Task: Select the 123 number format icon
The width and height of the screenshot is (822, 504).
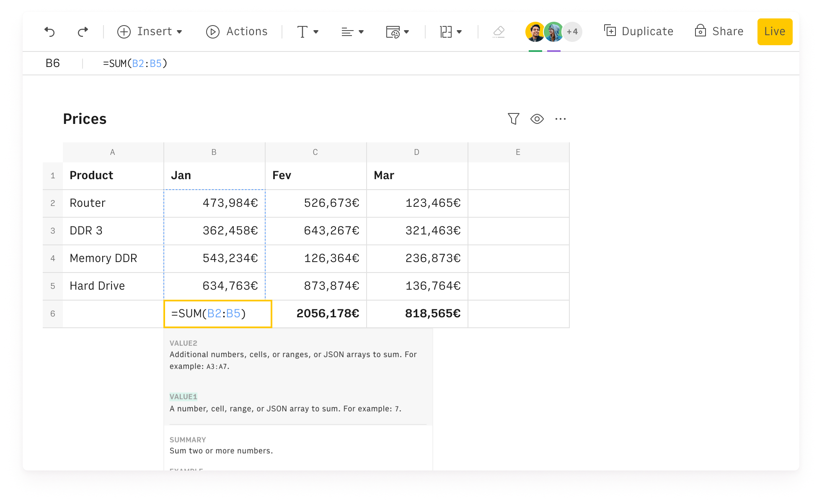Action: (x=445, y=31)
